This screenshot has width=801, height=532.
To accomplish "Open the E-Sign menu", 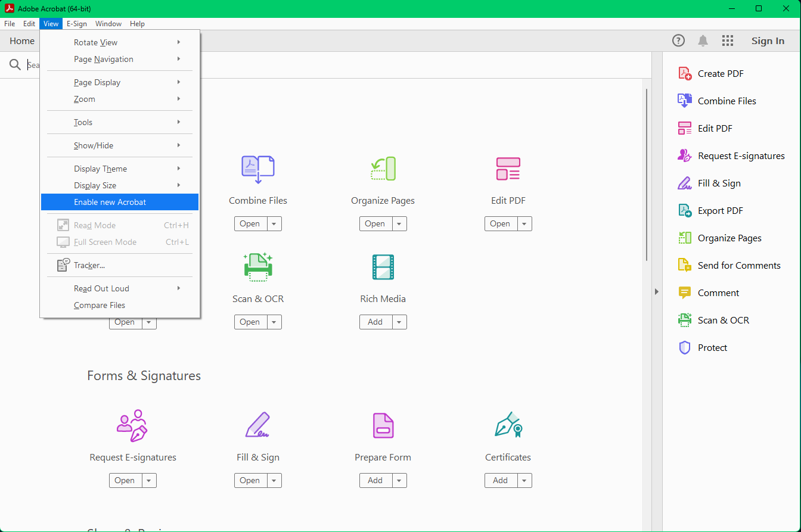I will click(77, 24).
